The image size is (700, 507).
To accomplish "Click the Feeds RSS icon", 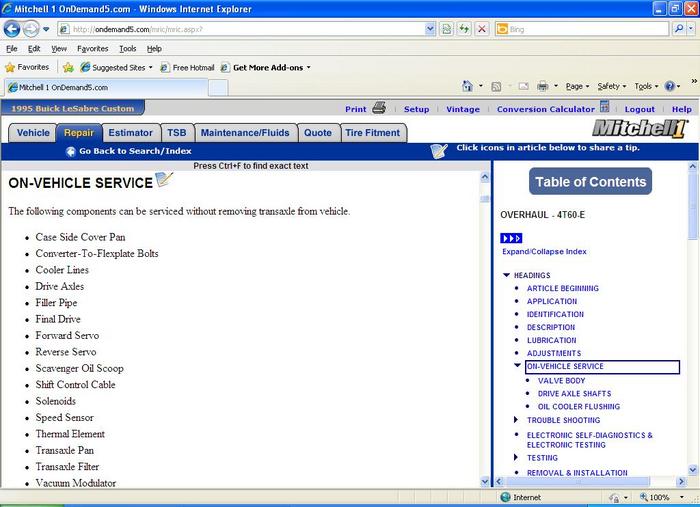I will [x=496, y=87].
